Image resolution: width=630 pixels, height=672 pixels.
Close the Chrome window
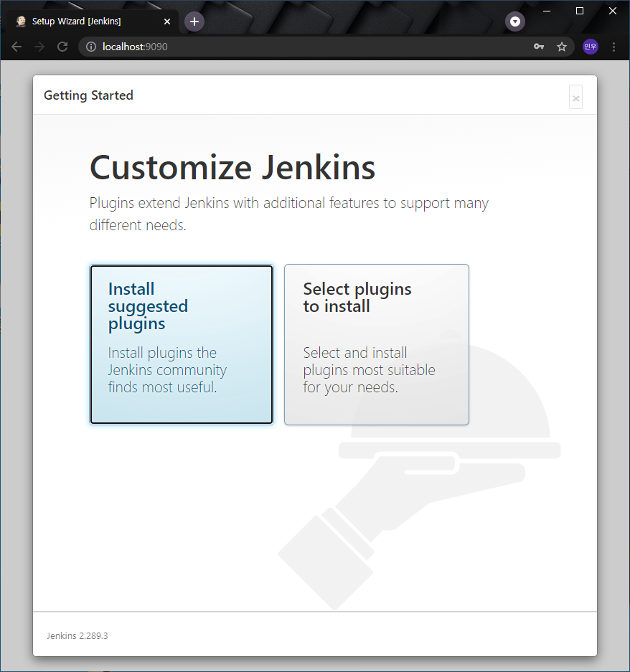pos(613,11)
